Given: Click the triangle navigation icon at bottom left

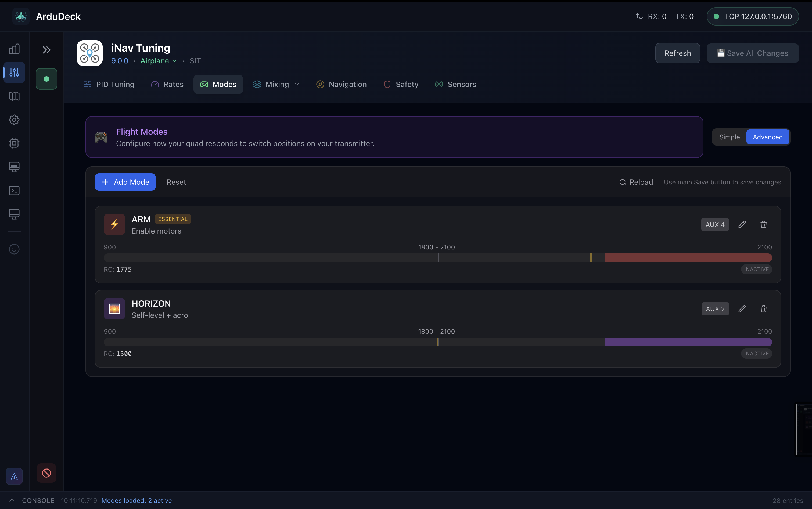Looking at the screenshot, I should (x=14, y=476).
